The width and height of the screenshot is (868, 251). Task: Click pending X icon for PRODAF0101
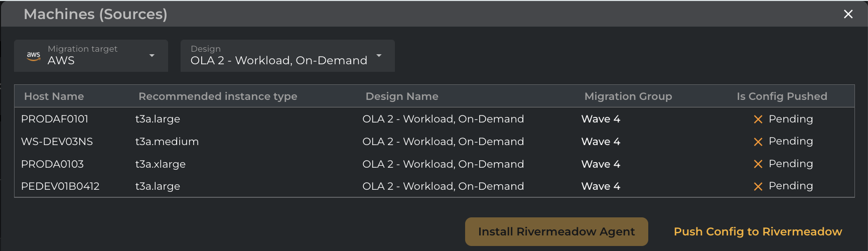[758, 119]
